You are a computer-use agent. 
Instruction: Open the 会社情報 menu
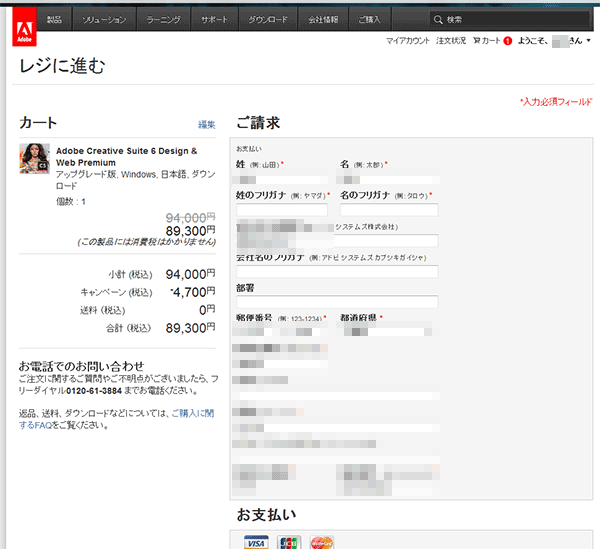point(323,20)
